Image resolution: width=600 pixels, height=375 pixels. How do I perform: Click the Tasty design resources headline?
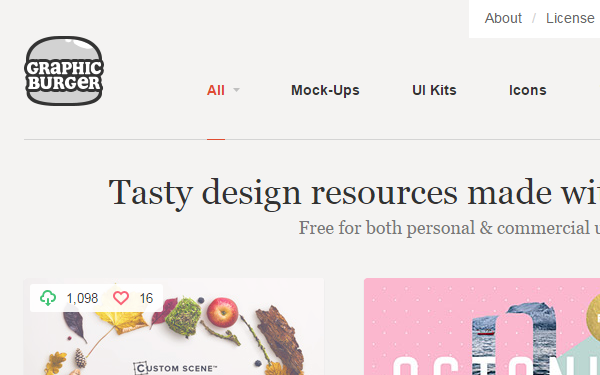[354, 192]
